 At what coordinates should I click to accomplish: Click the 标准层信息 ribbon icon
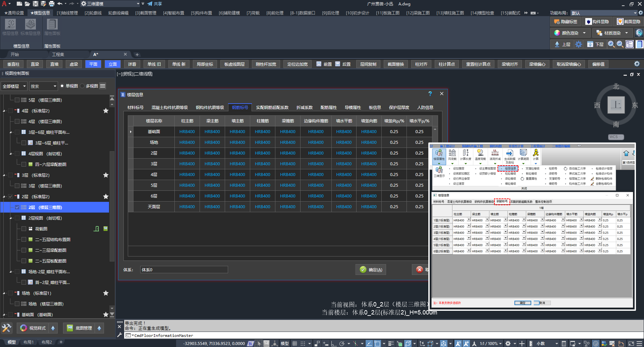click(x=31, y=25)
